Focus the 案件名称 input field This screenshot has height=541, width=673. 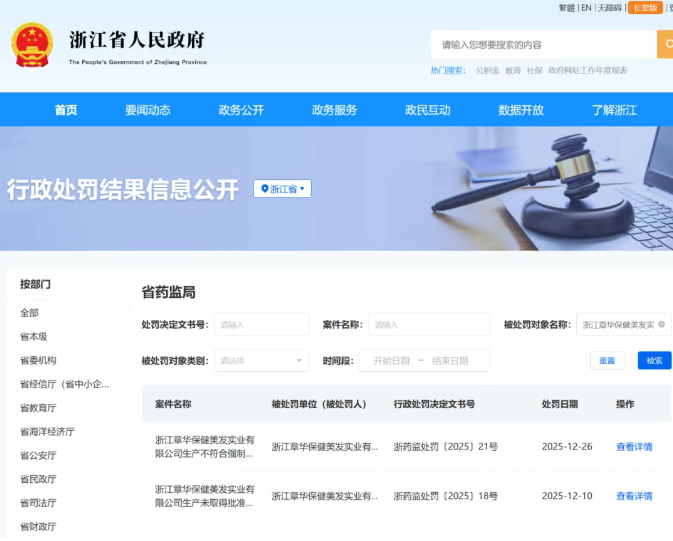coord(429,325)
